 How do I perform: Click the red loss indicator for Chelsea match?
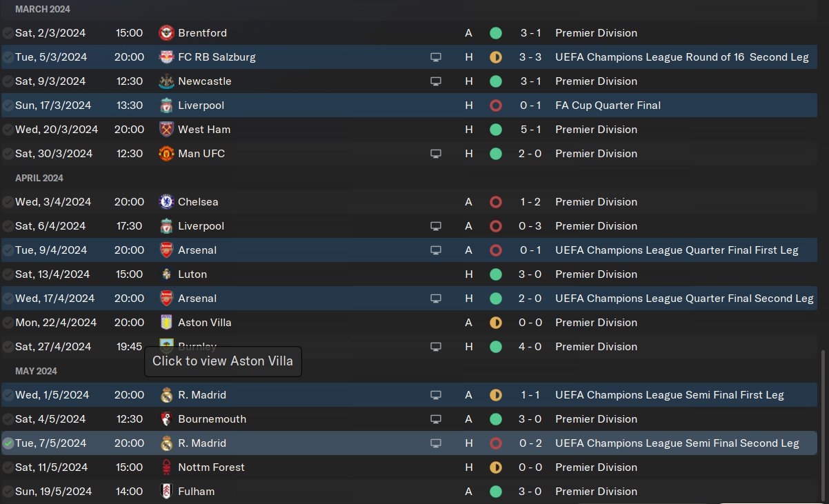(x=495, y=202)
